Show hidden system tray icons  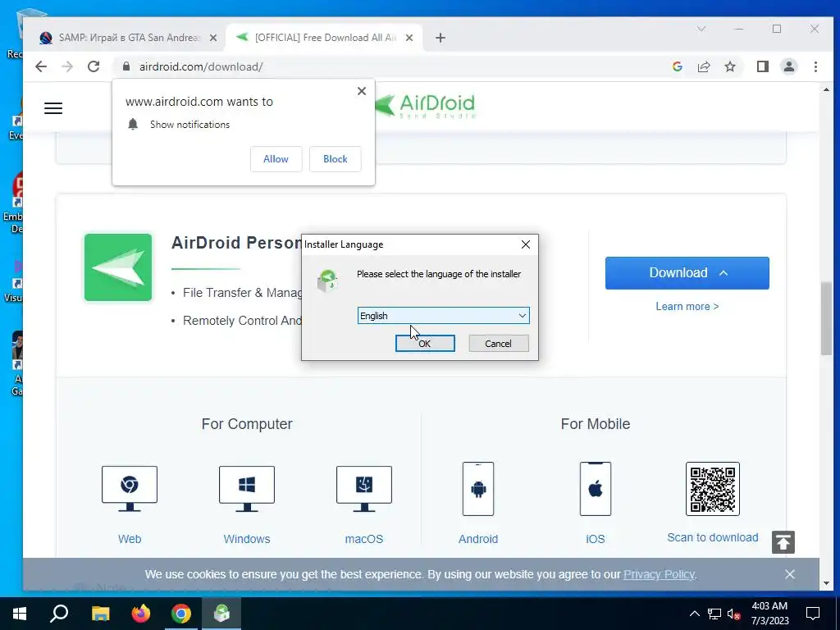point(694,614)
